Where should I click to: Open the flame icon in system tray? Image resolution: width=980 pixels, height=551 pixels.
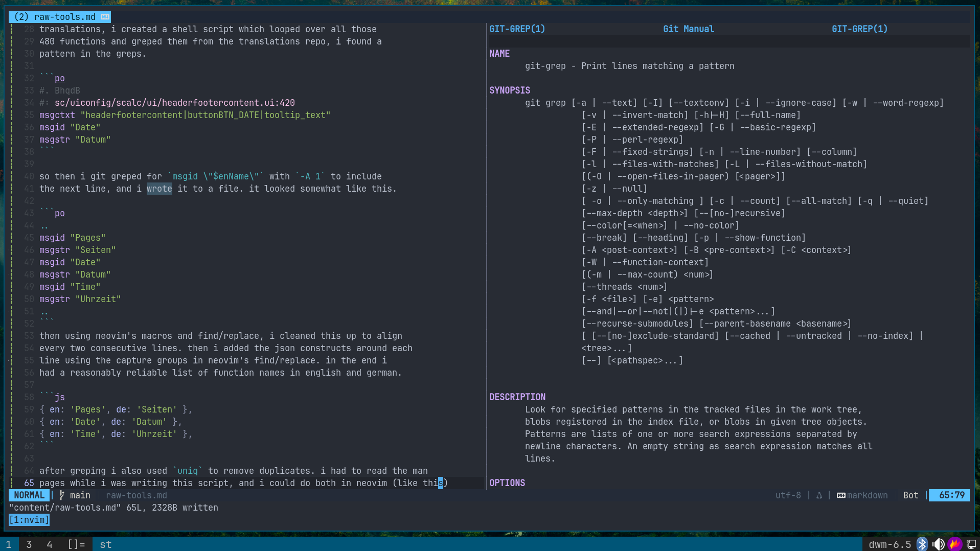coord(954,544)
